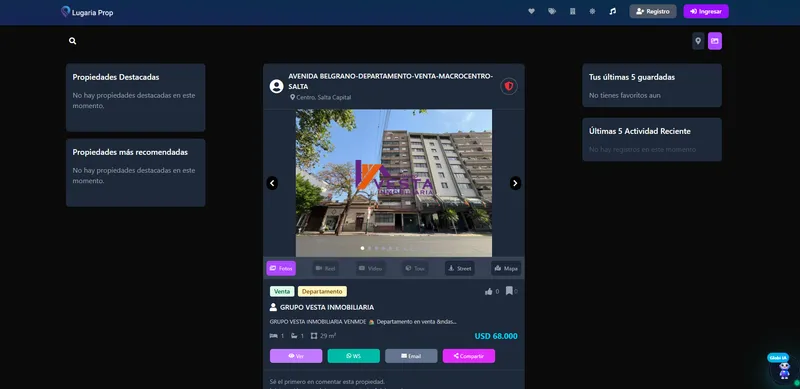Like the property with thumbs up
This screenshot has height=389, width=800.
point(489,291)
